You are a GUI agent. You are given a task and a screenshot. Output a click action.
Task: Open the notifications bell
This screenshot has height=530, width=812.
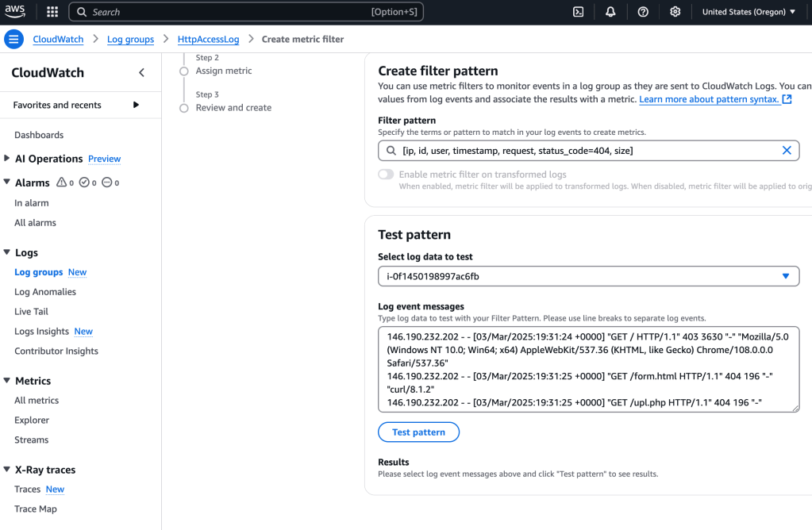(610, 12)
